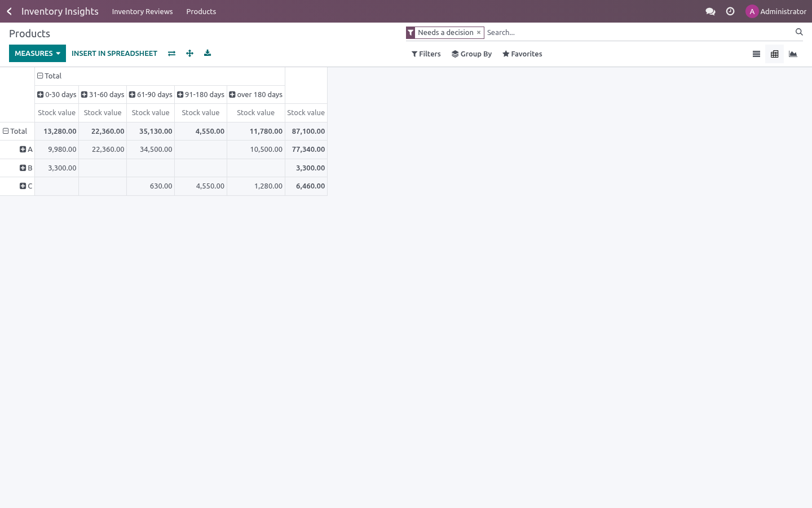Remove the 'Needs a decision' filter
The image size is (812, 508).
pyautogui.click(x=479, y=33)
